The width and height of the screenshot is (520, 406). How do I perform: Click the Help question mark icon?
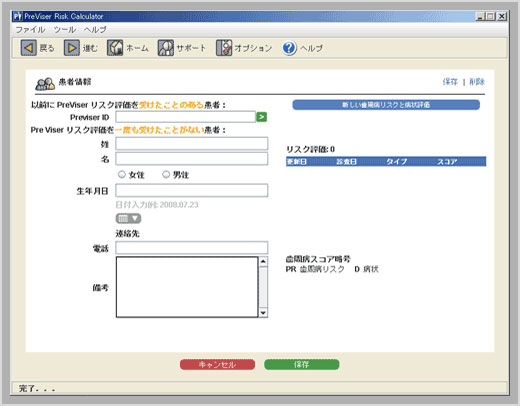click(x=289, y=48)
